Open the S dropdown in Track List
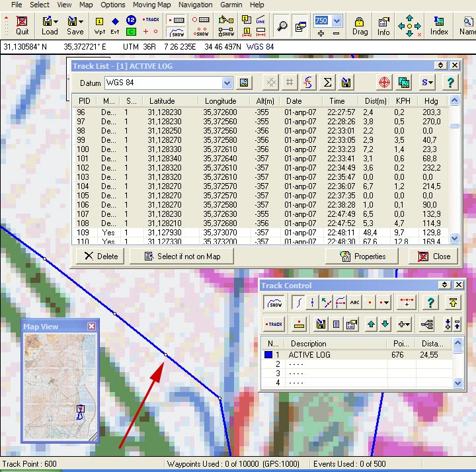The image size is (476, 472). pos(427,83)
